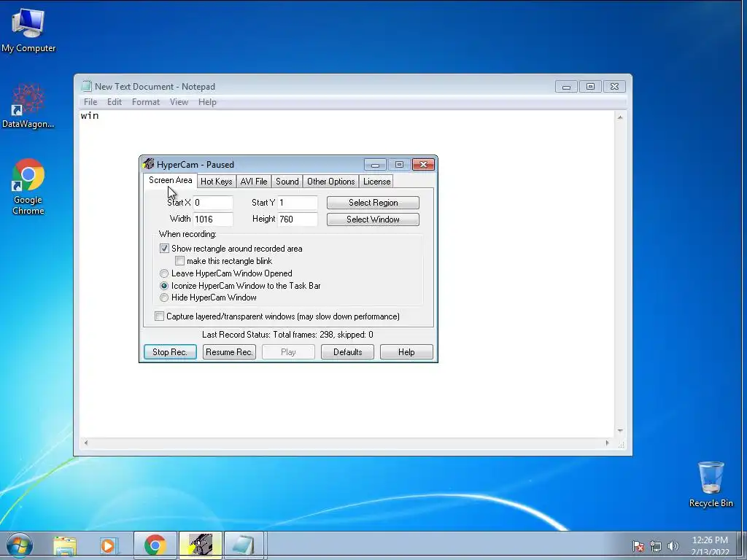Open Notepad Help menu

pos(207,102)
